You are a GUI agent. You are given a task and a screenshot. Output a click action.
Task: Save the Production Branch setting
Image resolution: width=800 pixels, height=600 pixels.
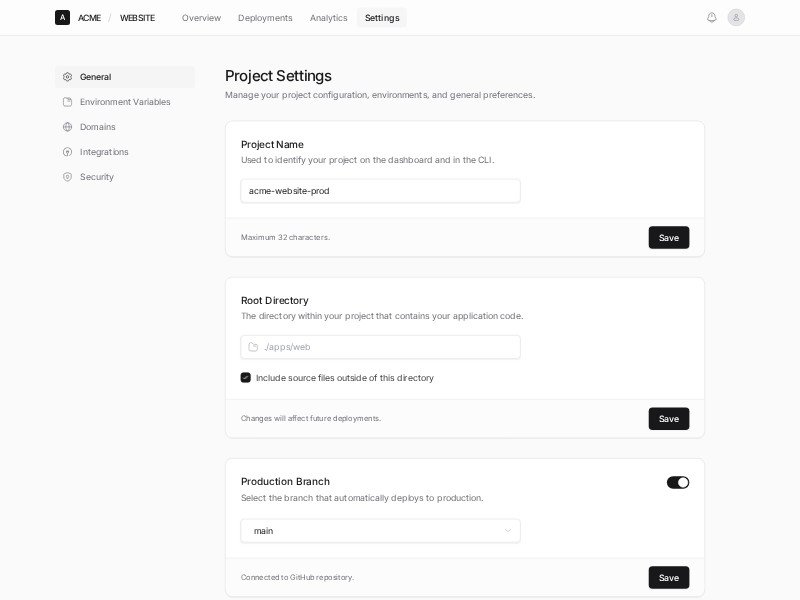tap(668, 578)
